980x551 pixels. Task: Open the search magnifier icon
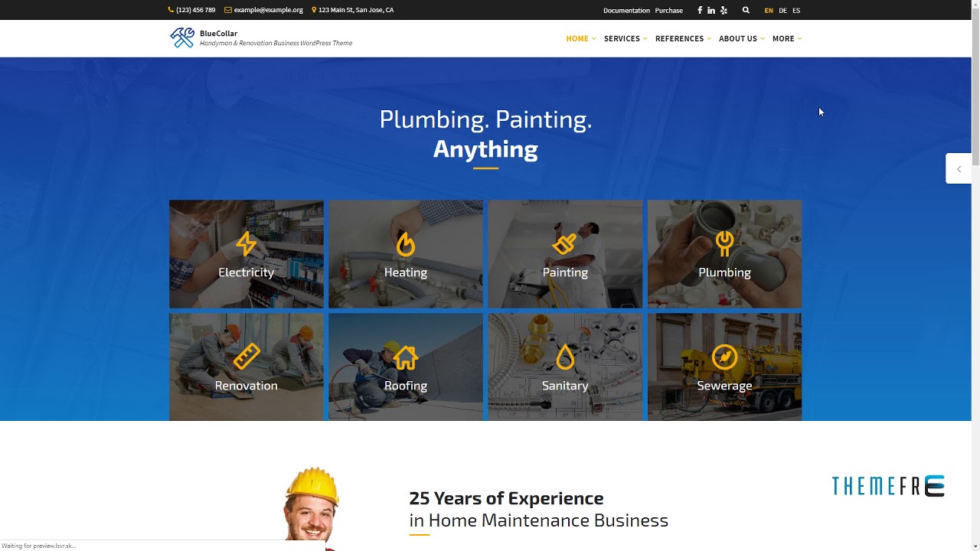746,10
